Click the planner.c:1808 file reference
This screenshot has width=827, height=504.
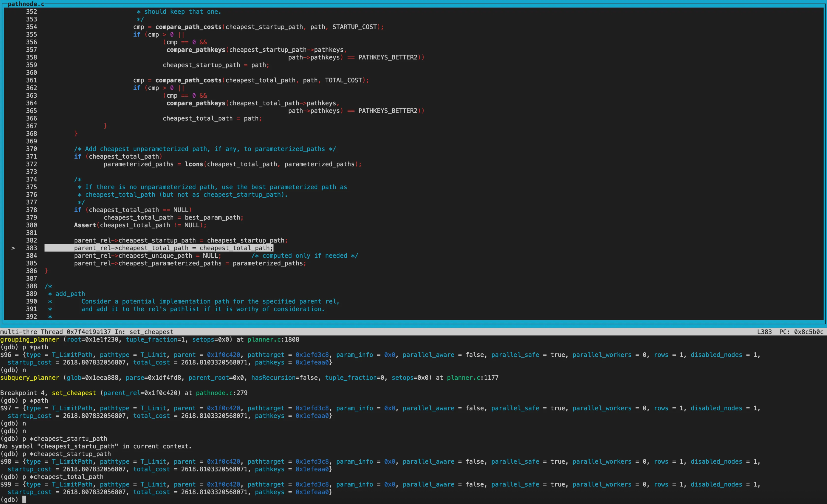[x=273, y=340]
